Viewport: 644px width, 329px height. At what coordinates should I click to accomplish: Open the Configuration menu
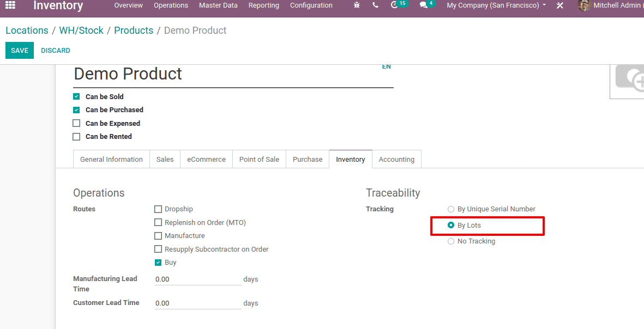pyautogui.click(x=311, y=5)
